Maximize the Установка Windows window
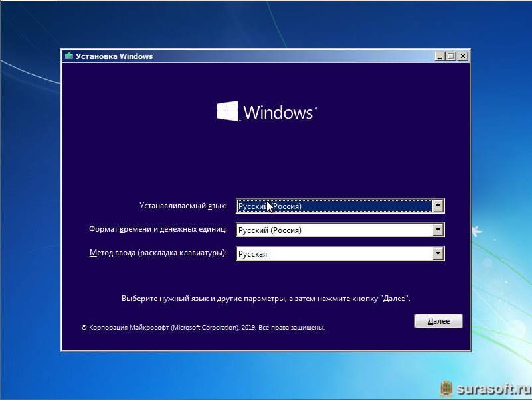 (451, 56)
